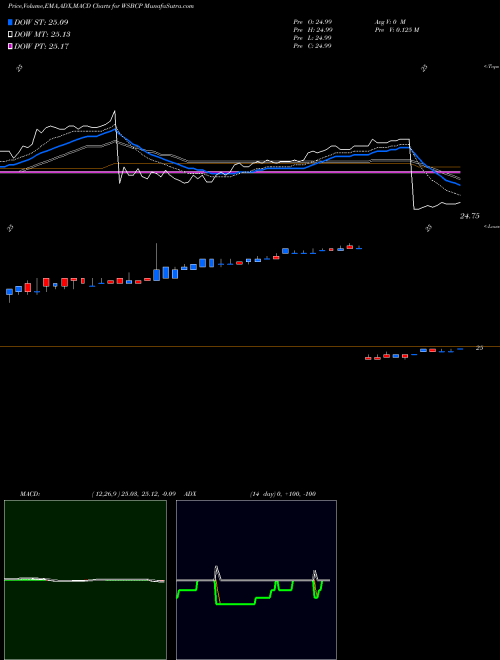500x660 pixels.
Task: Select the 'DOW ST: 25.09' label
Action: point(41,22)
